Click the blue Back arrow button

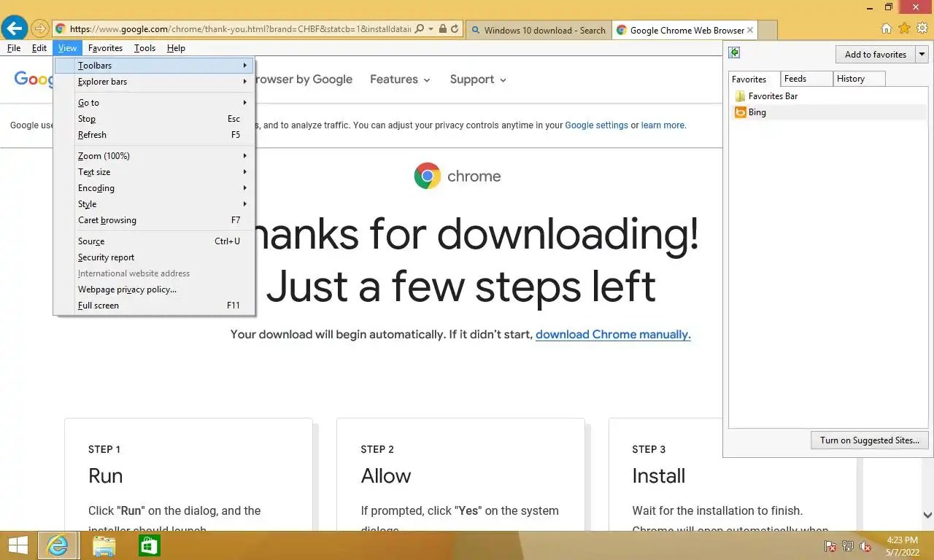[x=15, y=28]
